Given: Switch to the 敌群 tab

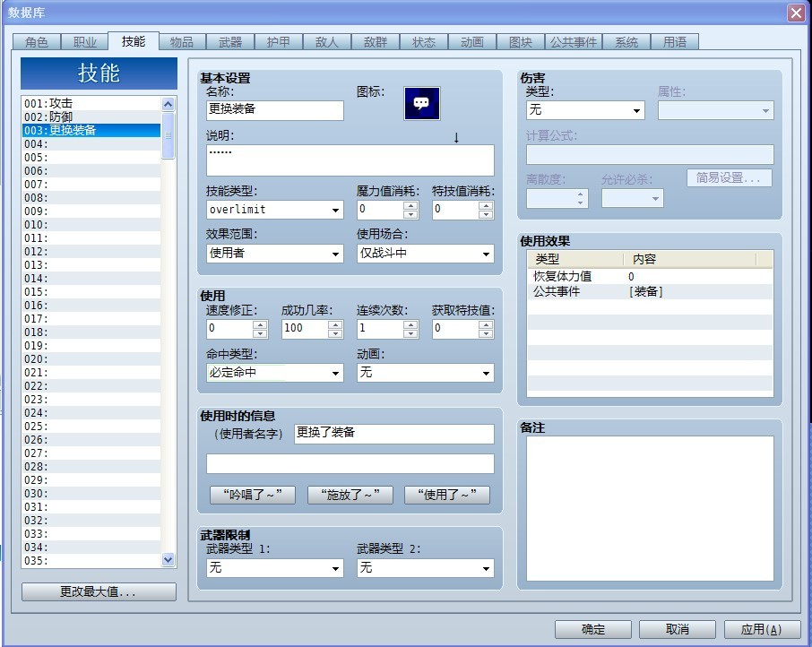Looking at the screenshot, I should 376,42.
